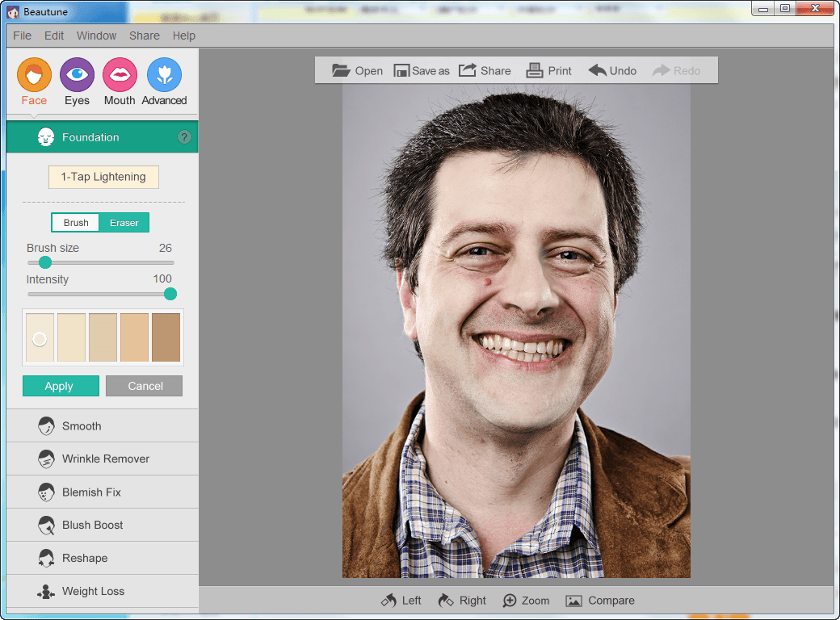The image size is (840, 620).
Task: Close the Beautune window
Action: coord(815,9)
